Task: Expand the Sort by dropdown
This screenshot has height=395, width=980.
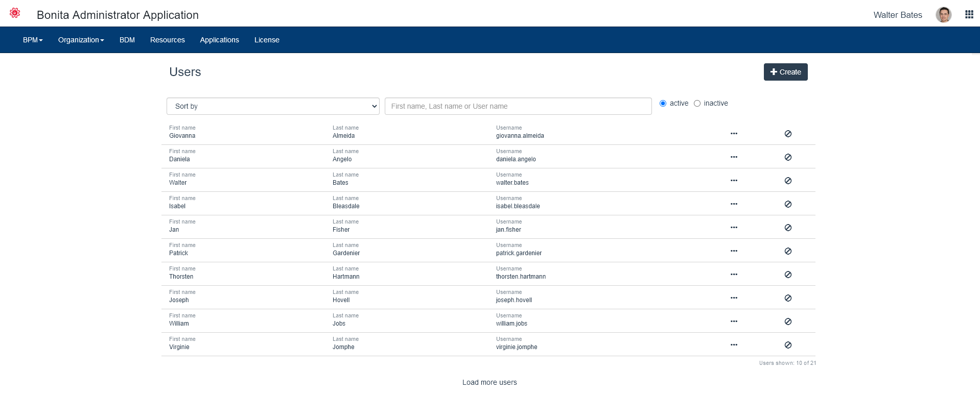Action: tap(273, 106)
